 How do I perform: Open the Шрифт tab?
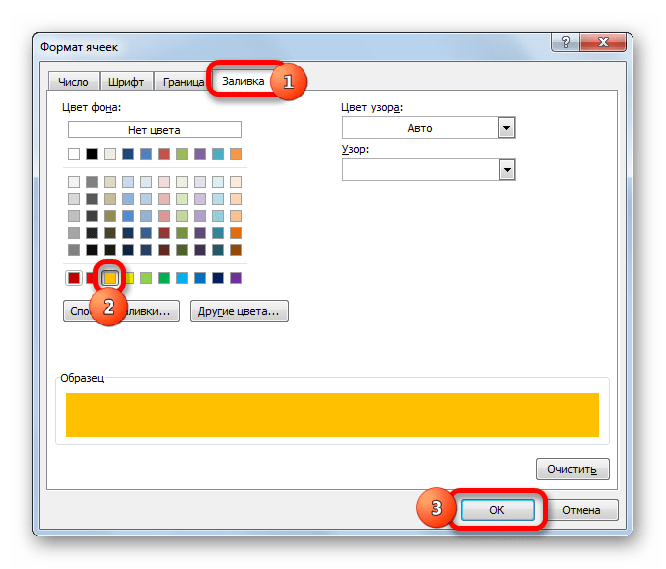(x=122, y=83)
